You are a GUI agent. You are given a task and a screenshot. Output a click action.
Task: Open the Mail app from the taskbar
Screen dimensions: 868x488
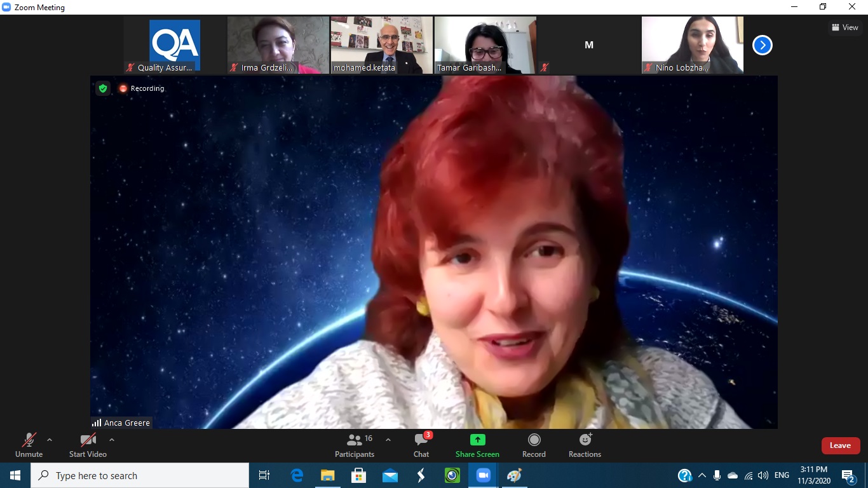pyautogui.click(x=390, y=475)
